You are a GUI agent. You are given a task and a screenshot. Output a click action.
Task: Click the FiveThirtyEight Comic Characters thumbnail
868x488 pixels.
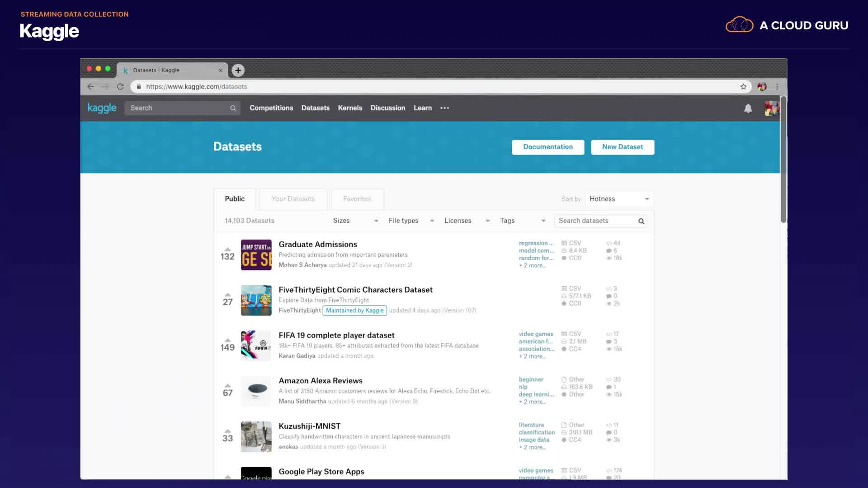point(256,300)
